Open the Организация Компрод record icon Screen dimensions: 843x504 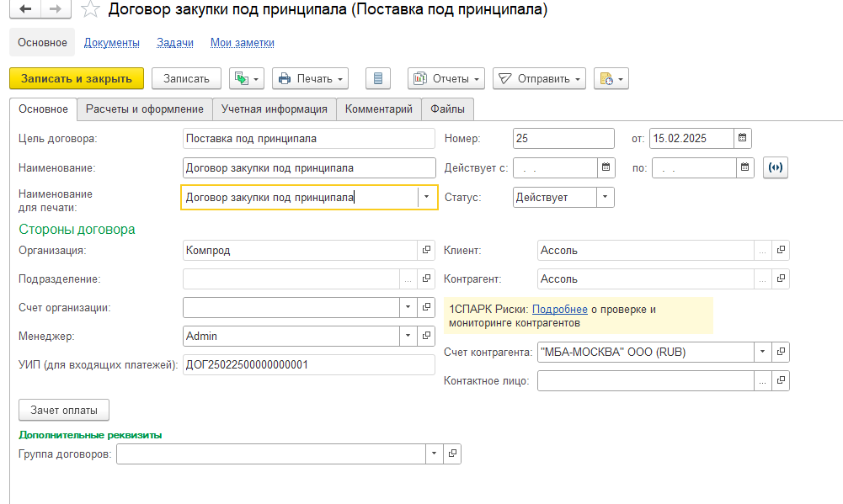pyautogui.click(x=426, y=250)
